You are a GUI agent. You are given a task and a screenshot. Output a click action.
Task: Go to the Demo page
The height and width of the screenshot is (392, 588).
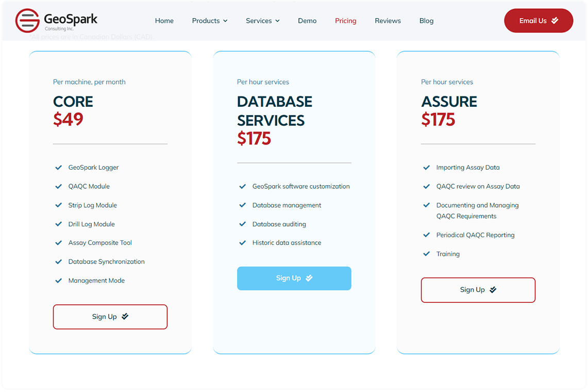coord(307,21)
